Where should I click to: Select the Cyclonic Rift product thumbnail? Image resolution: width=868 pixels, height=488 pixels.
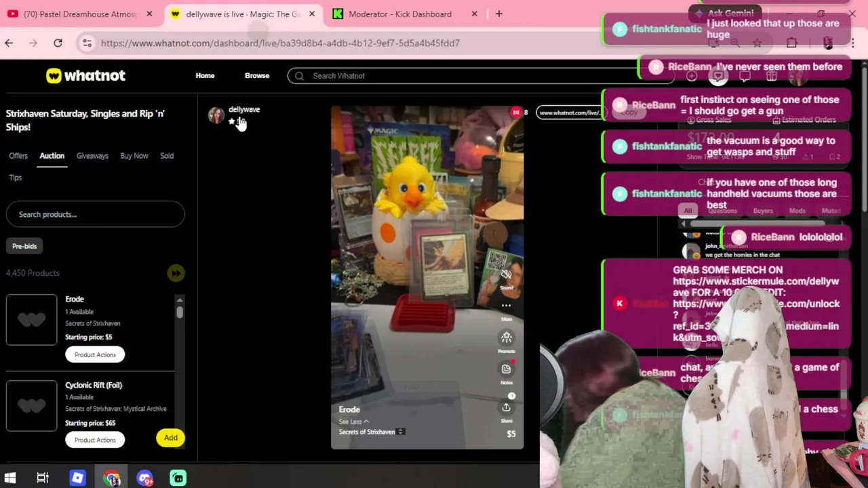coord(31,405)
